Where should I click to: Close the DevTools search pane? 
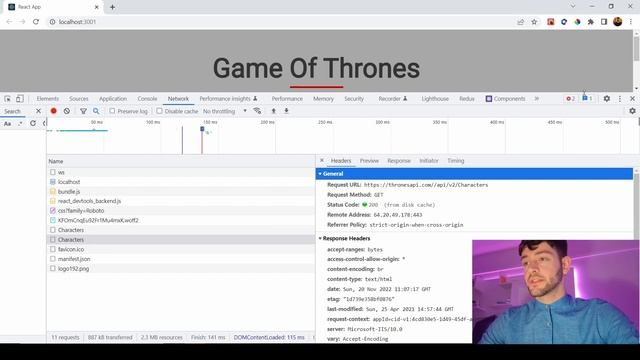[x=38, y=111]
